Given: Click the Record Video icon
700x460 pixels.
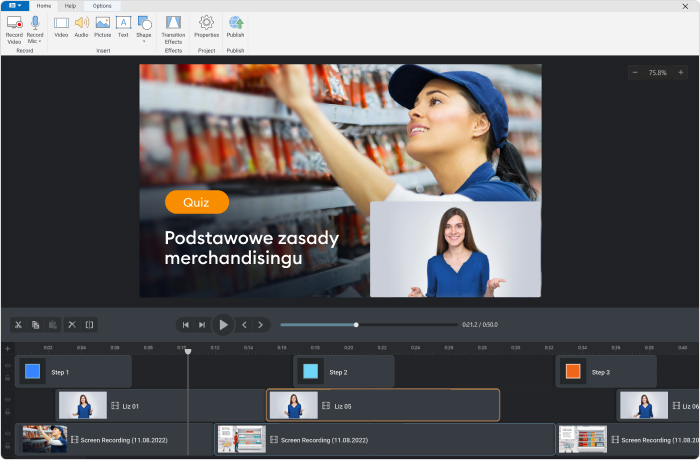Looking at the screenshot, I should click(x=14, y=23).
